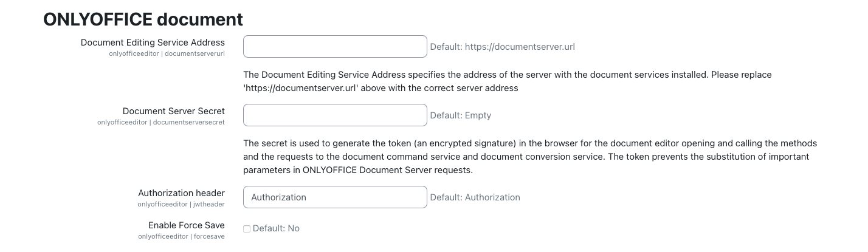Click the 'Default: Authorization' hint text

(x=475, y=197)
